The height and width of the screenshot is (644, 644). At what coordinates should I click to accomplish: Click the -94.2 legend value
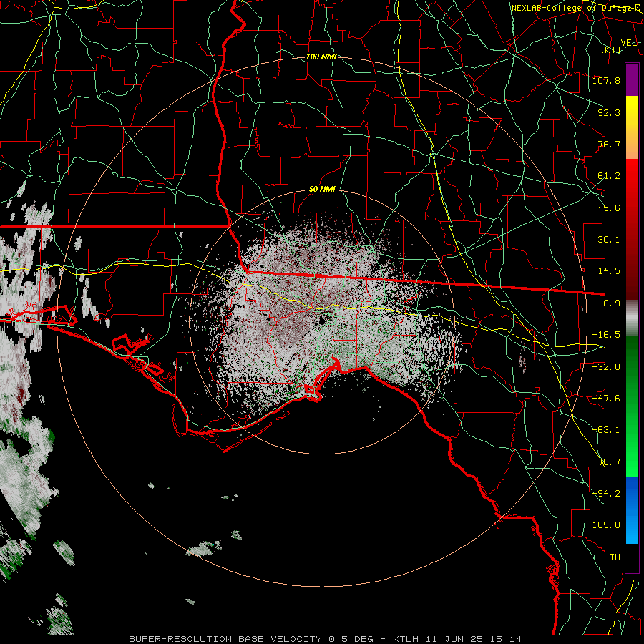pyautogui.click(x=606, y=493)
